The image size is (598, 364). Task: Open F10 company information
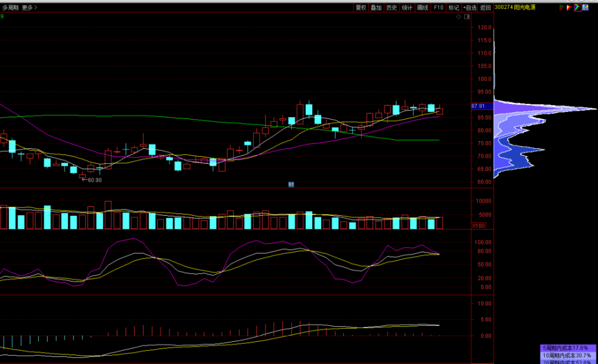tap(438, 8)
